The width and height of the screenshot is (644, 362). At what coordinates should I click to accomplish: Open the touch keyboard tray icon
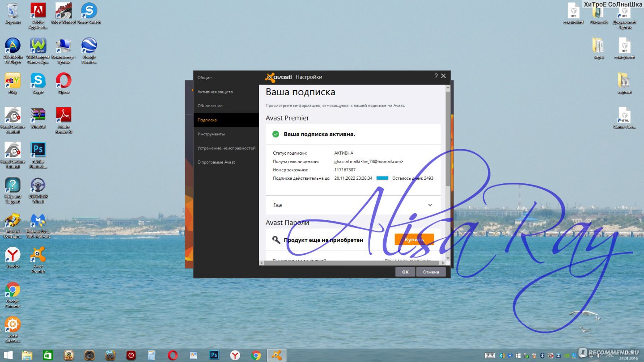489,355
